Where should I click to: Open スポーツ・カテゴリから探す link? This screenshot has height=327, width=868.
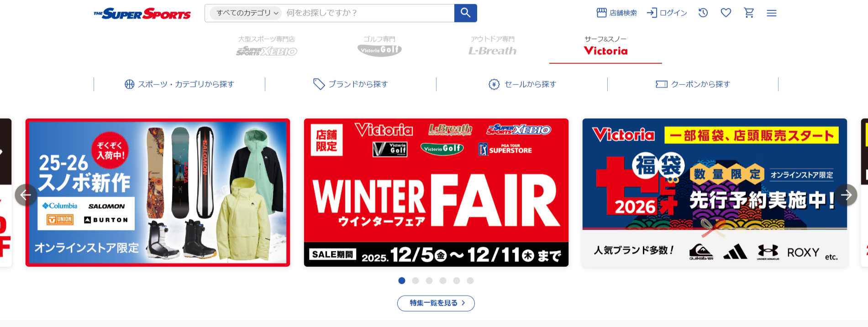[x=179, y=84]
